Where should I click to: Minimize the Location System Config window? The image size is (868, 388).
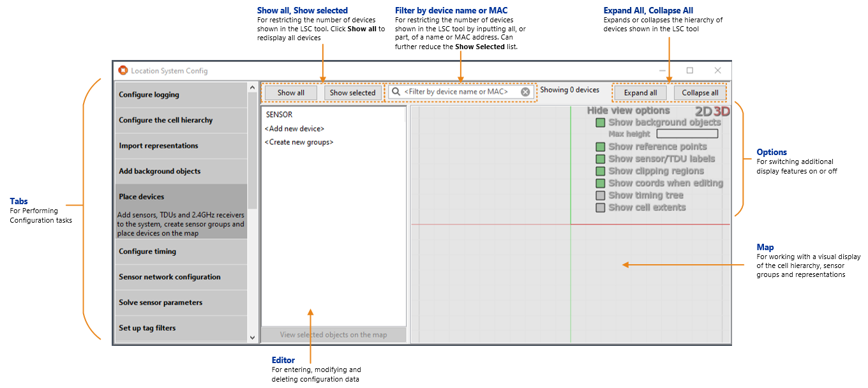[x=662, y=70]
